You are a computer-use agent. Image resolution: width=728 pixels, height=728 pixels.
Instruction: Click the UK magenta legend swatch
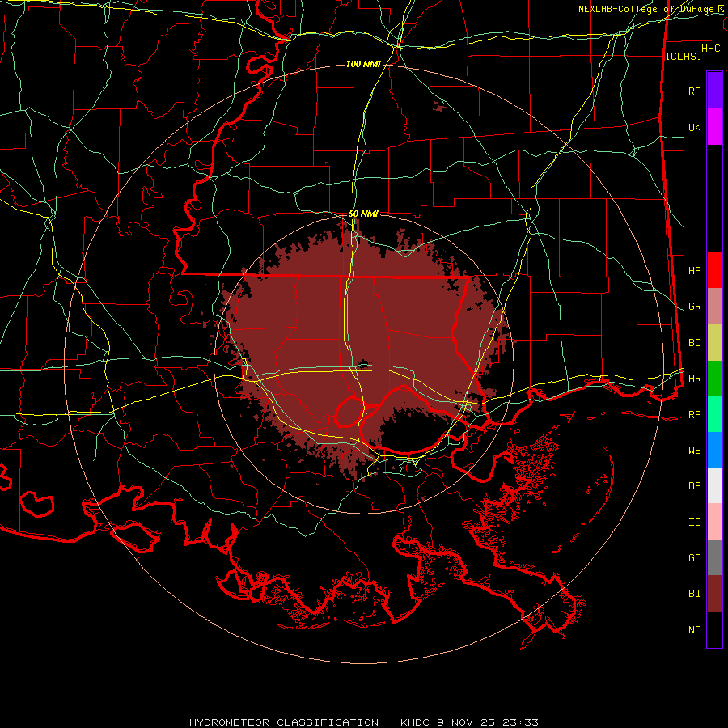pyautogui.click(x=714, y=127)
